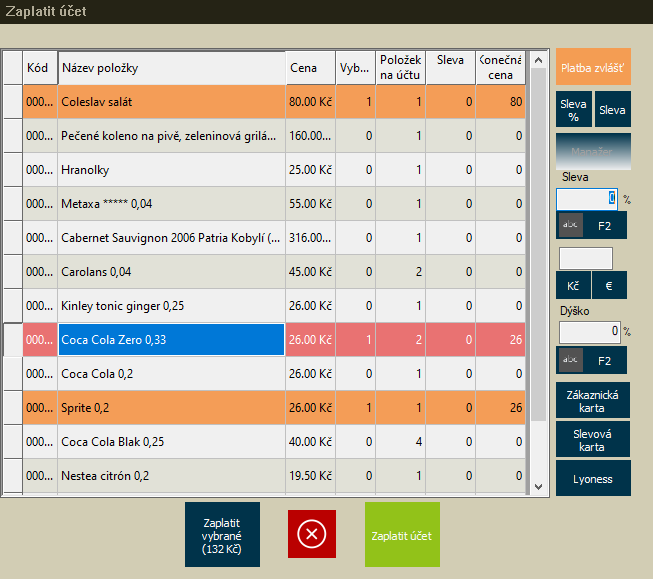The image size is (653, 579).
Task: Click Zaplatit vybrané (132 Kč) button
Action: tap(222, 535)
